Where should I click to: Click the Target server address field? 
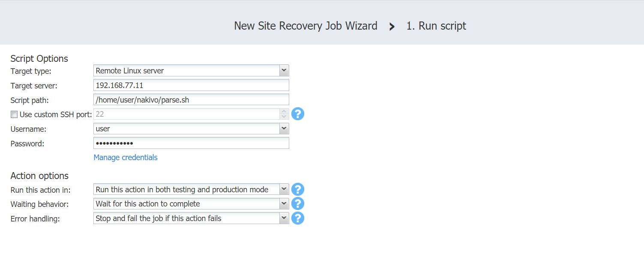click(191, 85)
